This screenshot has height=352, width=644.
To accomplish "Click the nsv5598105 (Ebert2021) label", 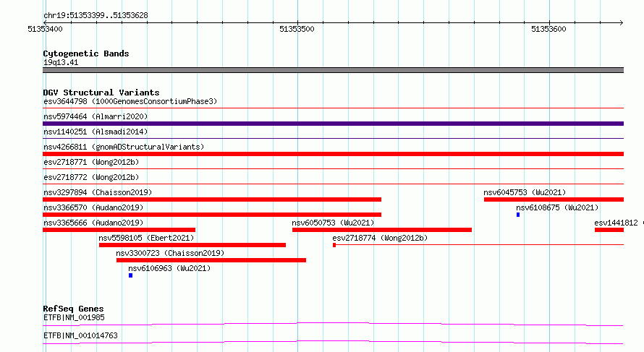I will tap(146, 238).
